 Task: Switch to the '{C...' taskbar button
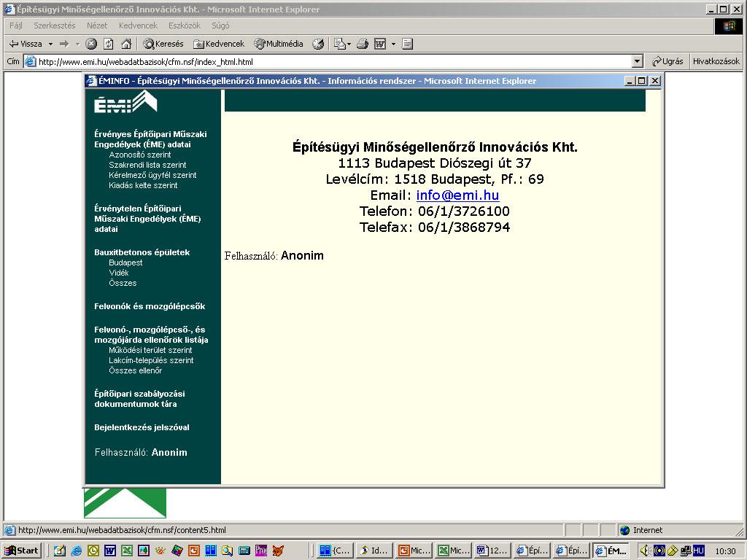click(x=335, y=551)
